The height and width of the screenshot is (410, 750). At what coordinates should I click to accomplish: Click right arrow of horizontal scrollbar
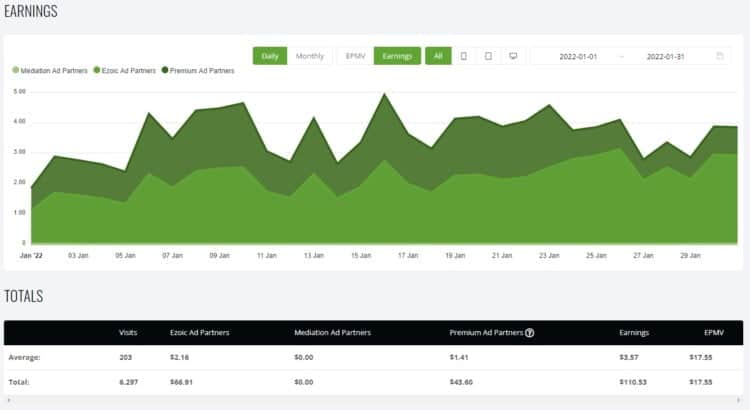tap(738, 400)
